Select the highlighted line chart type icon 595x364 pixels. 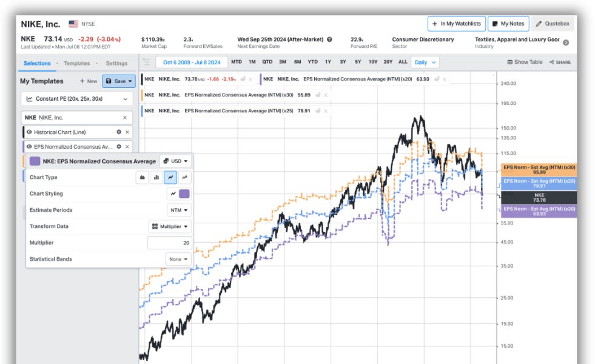(170, 177)
